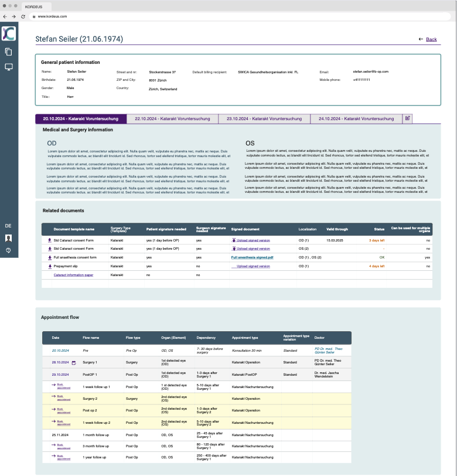Open the 23.10.2024 Katarakt Voruntersuchung tab
The width and height of the screenshot is (457, 476).
click(264, 118)
